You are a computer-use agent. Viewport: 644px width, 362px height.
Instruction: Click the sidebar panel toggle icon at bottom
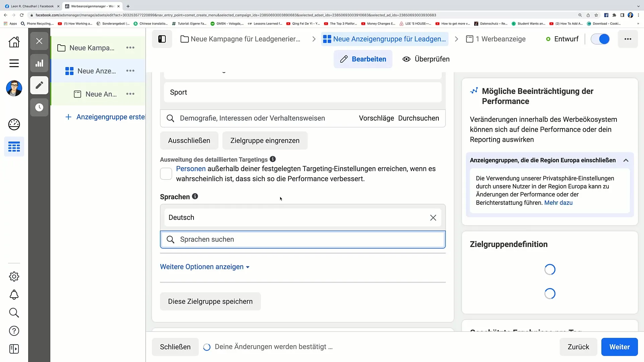(x=14, y=349)
